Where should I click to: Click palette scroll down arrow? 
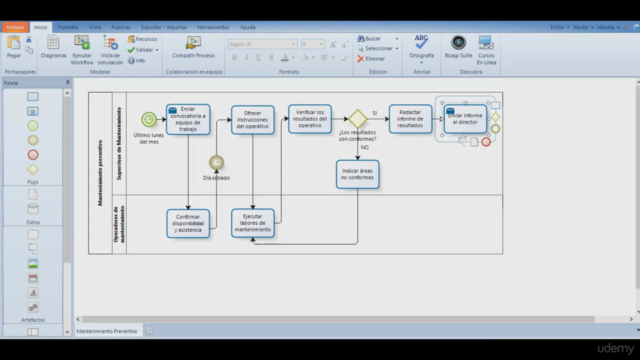click(67, 332)
